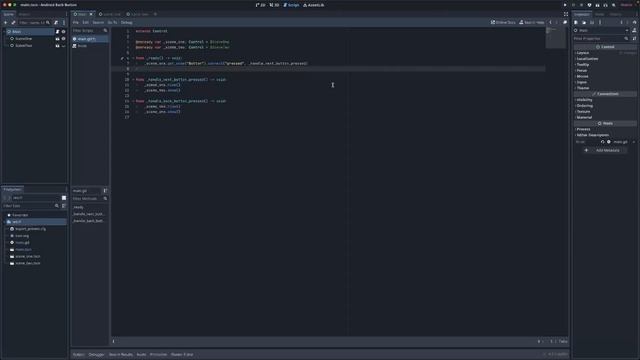Screen dimensions: 640x360
Task: Expand the Theme property section
Action: point(582,88)
